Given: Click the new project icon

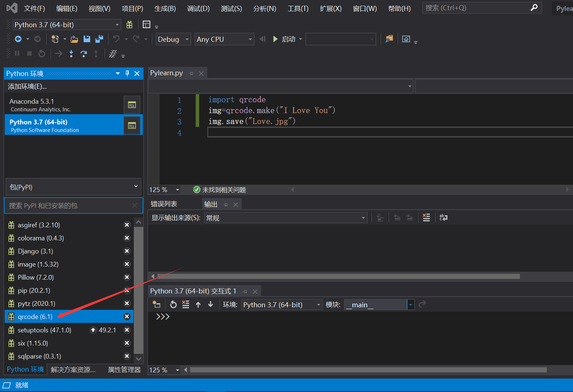Looking at the screenshot, I should [55, 39].
